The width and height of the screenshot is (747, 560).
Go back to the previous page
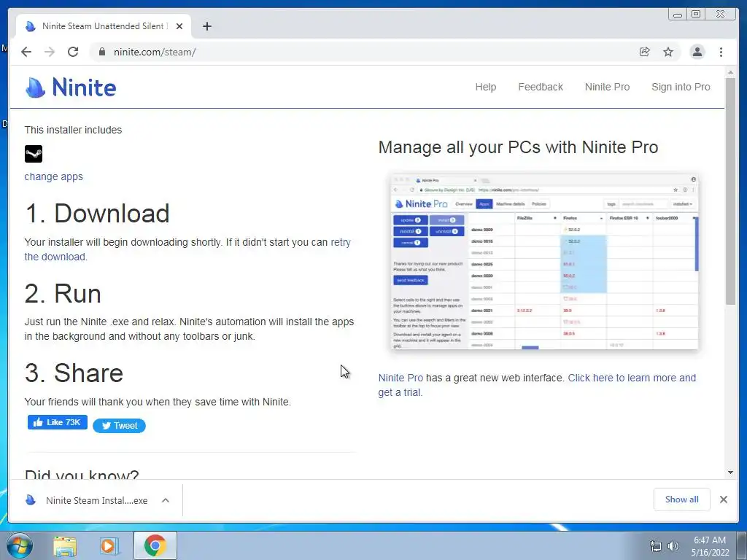click(26, 52)
